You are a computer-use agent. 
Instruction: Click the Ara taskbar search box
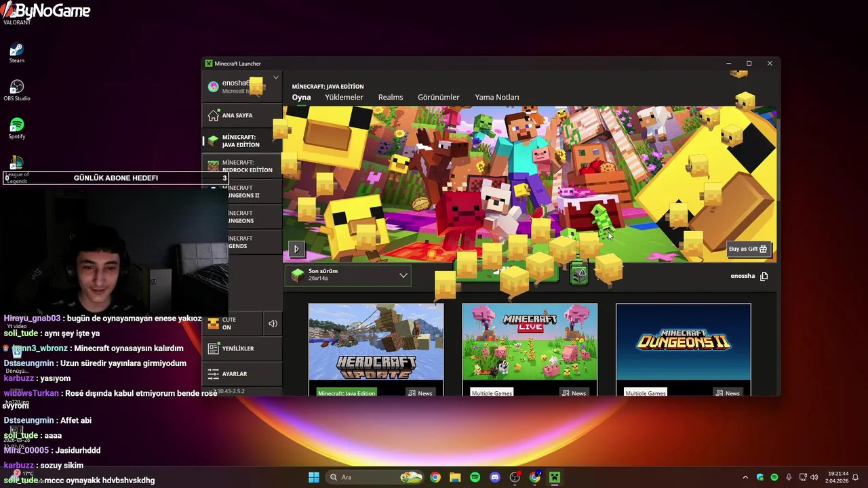pos(375,477)
